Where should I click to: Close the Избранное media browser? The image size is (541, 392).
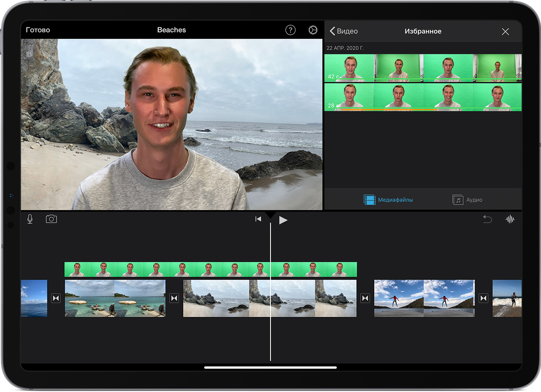coord(505,32)
